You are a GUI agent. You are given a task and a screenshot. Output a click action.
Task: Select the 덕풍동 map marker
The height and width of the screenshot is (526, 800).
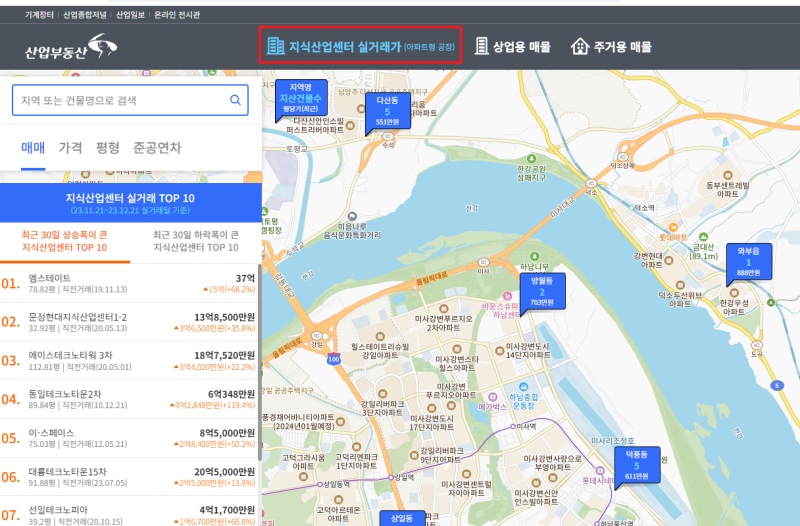637,466
